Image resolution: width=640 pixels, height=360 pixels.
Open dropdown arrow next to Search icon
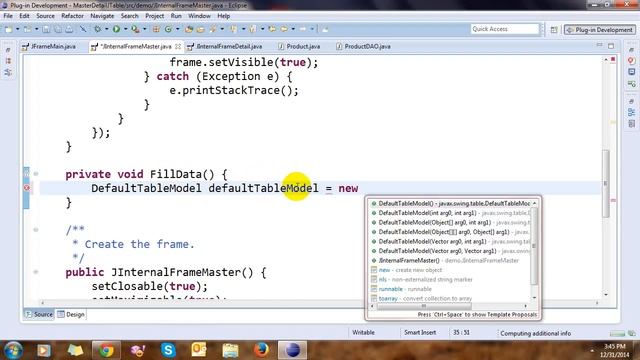point(222,29)
